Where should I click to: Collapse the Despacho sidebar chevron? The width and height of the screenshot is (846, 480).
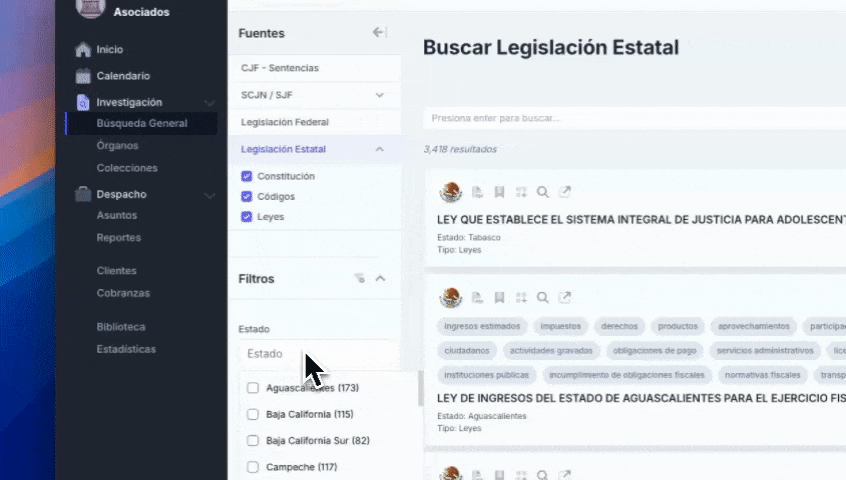[209, 195]
